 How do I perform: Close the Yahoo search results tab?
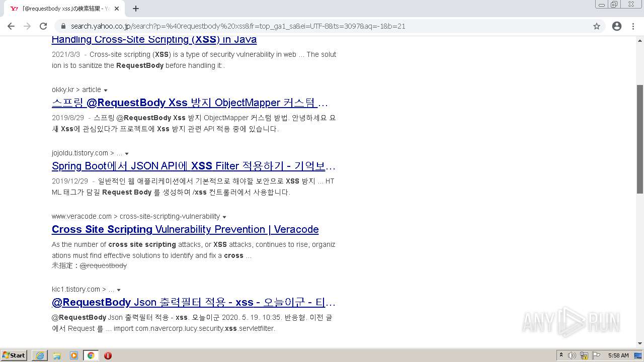point(117,9)
